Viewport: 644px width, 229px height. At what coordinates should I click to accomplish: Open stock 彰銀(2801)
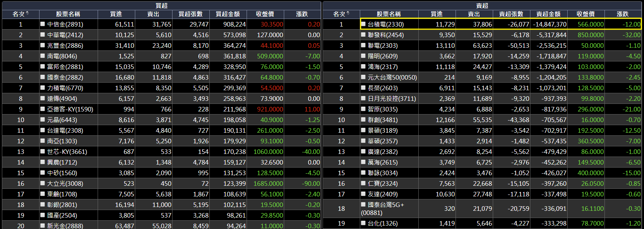[62, 205]
